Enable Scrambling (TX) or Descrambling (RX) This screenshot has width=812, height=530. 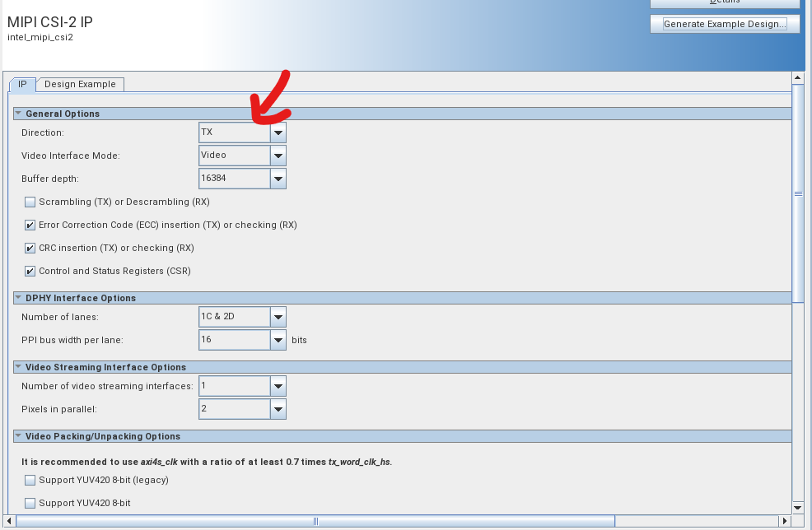click(x=30, y=202)
